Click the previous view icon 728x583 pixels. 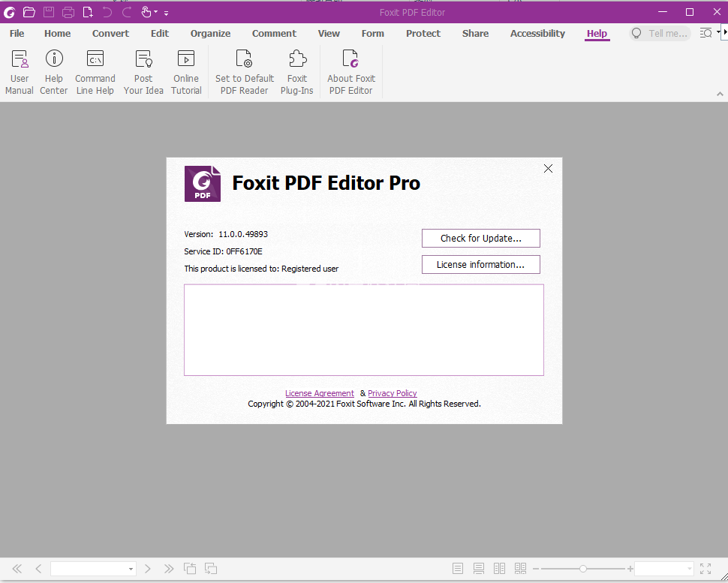click(x=189, y=569)
